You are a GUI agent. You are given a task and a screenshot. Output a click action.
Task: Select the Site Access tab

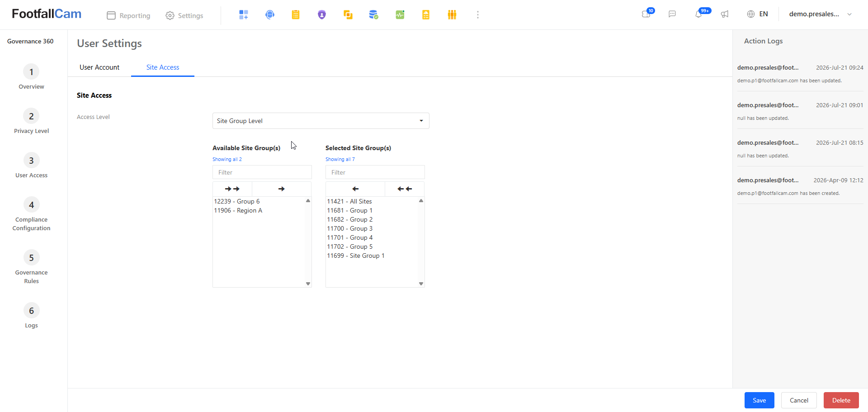point(163,67)
